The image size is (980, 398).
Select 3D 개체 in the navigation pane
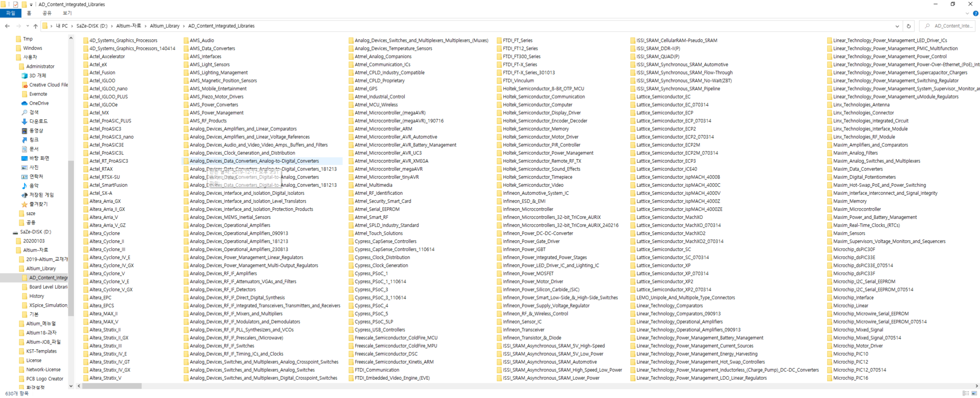tap(37, 76)
